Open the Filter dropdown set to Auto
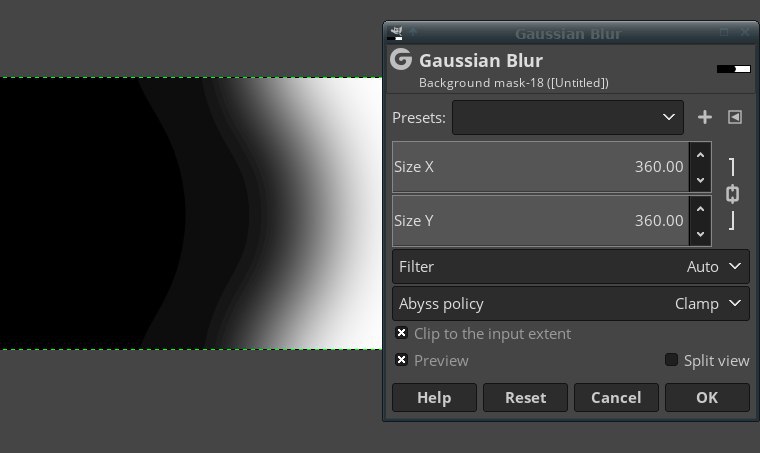Screen dimensions: 760x453 570,266
